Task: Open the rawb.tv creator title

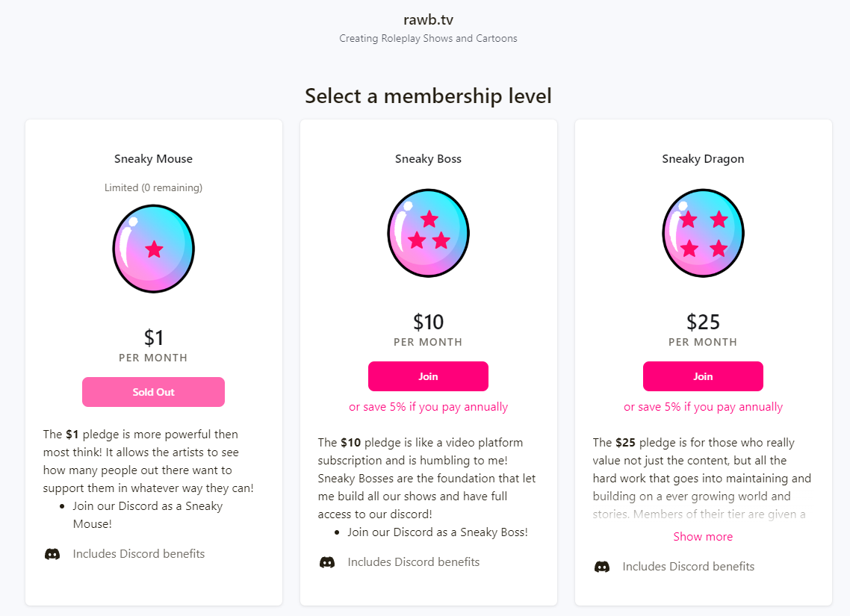Action: point(428,20)
